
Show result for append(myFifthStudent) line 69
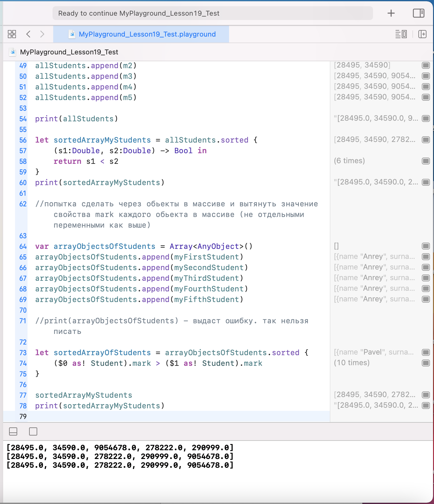click(x=426, y=299)
